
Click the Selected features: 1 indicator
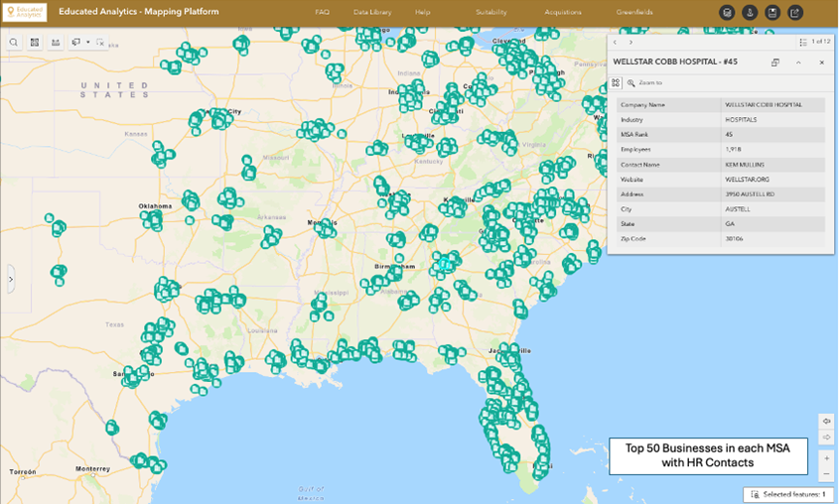[789, 493]
